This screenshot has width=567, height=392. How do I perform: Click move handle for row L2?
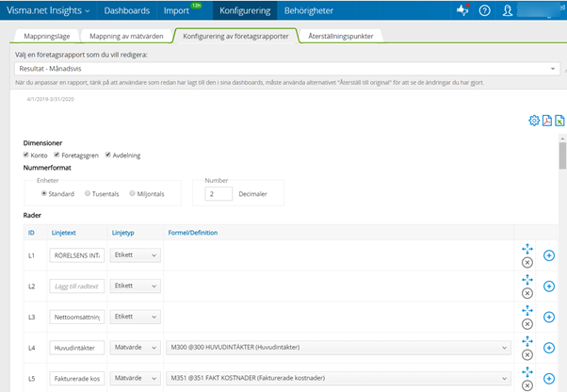[x=527, y=280]
